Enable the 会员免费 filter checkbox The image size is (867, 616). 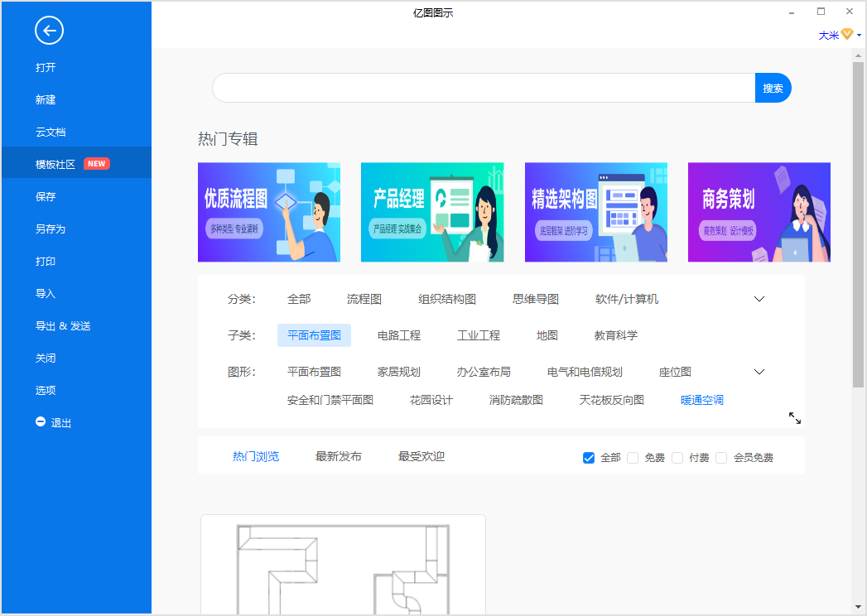pos(721,458)
